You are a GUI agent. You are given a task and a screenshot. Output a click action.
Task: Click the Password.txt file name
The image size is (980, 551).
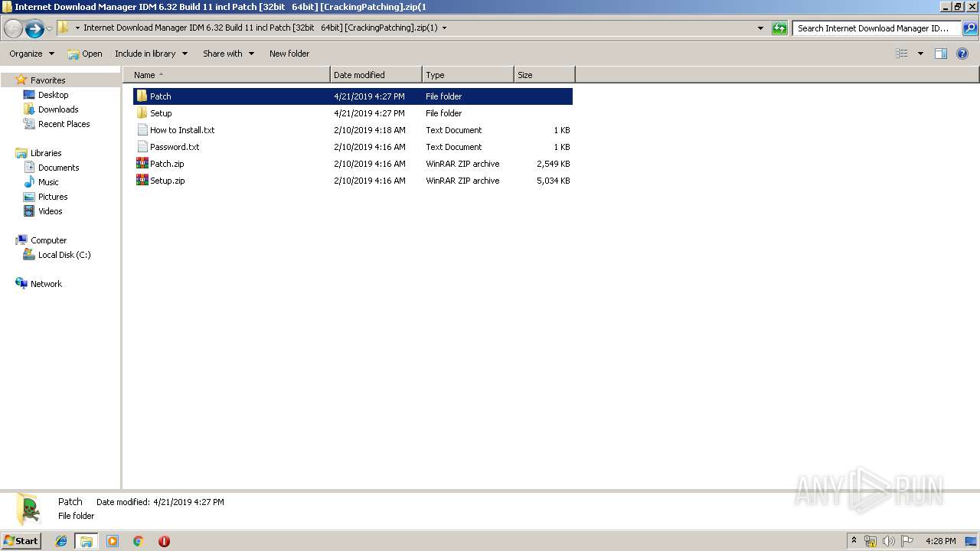pos(175,147)
